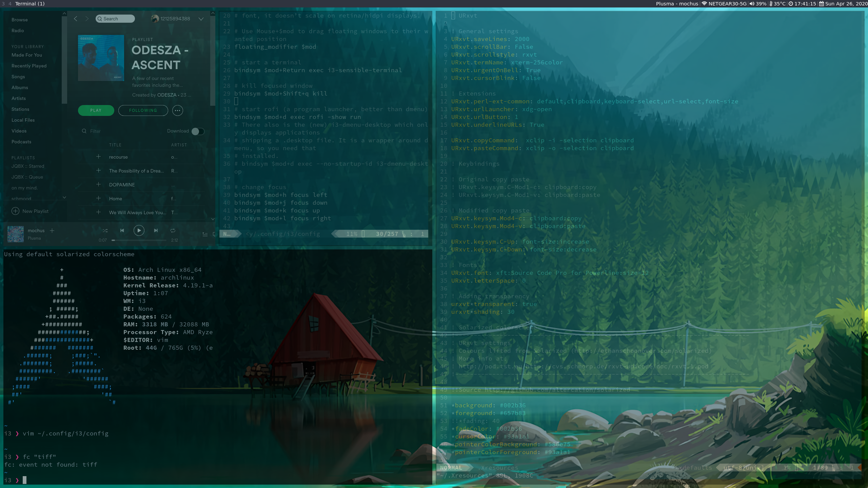
Task: Create a New Playlist via plus circle
Action: [16, 211]
